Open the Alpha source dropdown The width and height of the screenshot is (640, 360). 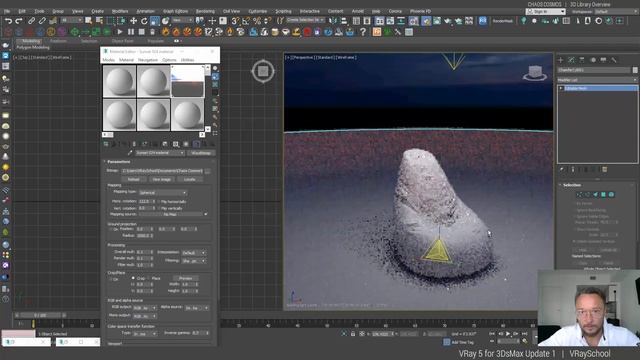click(x=197, y=308)
